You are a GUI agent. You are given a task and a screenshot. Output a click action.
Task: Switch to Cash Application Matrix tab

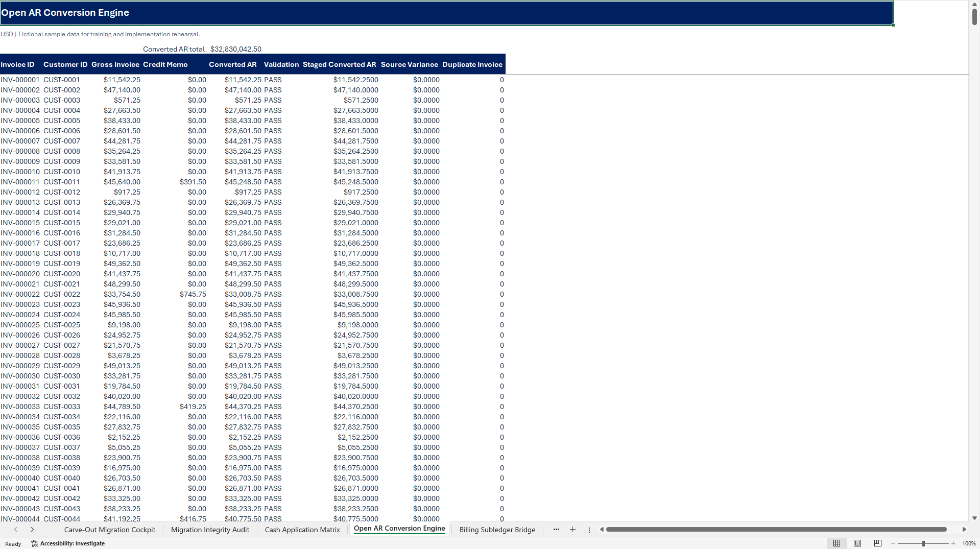tap(302, 530)
